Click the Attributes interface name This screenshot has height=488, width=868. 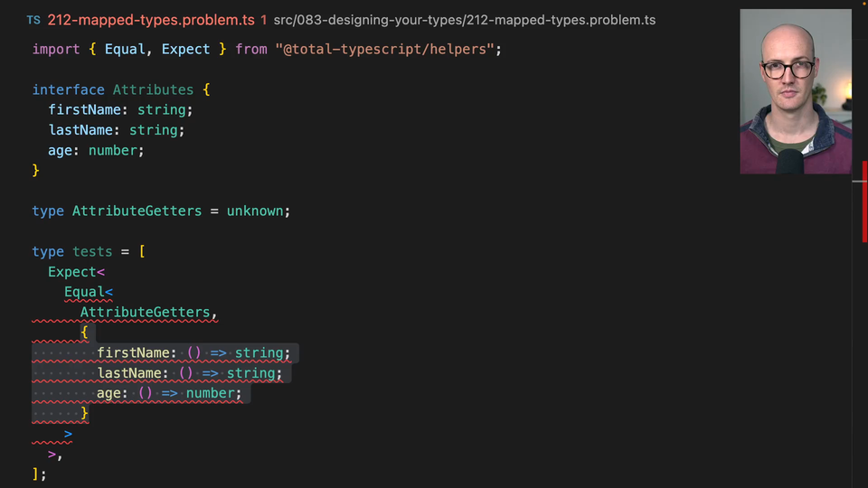point(153,89)
